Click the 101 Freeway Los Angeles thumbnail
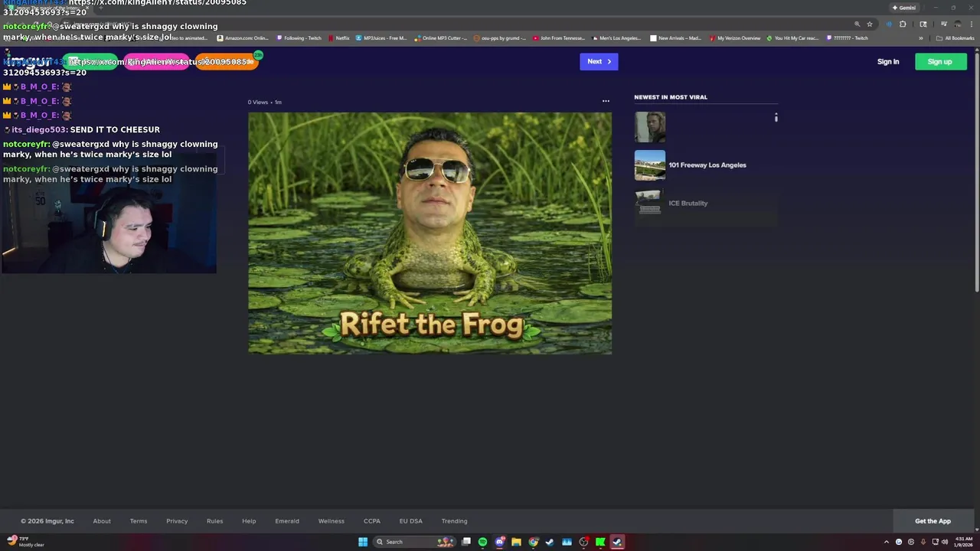Image resolution: width=980 pixels, height=551 pixels. (649, 165)
